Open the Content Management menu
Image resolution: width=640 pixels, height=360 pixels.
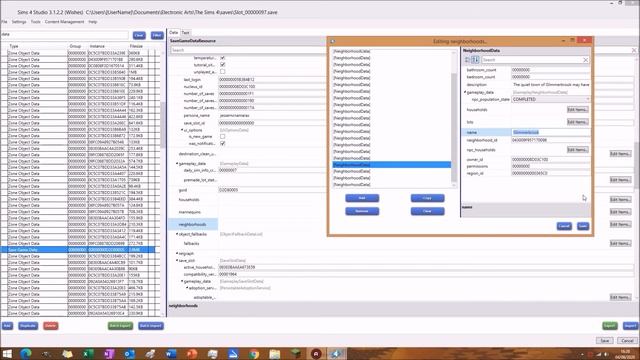64,22
